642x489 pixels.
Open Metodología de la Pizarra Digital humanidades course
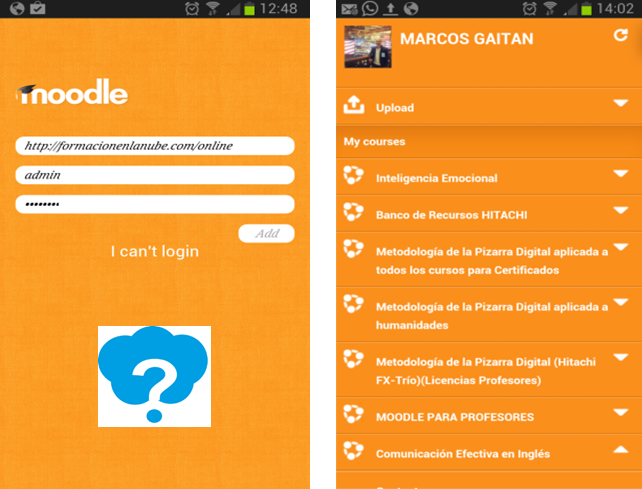(490, 315)
